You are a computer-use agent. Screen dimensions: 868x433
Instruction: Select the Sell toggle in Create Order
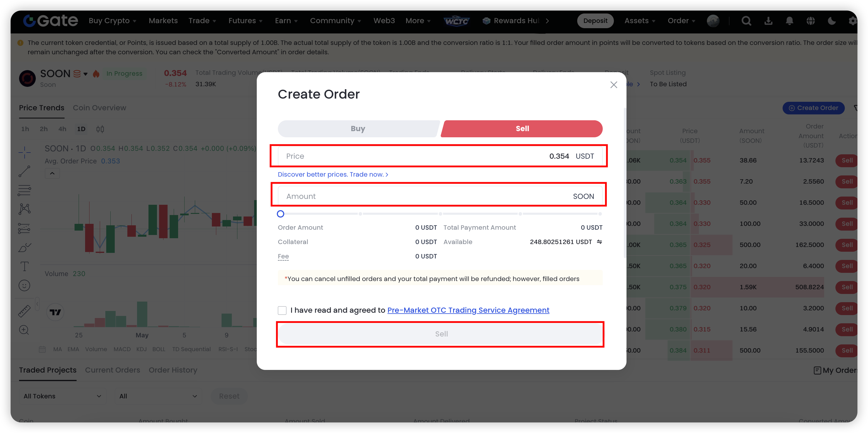522,129
